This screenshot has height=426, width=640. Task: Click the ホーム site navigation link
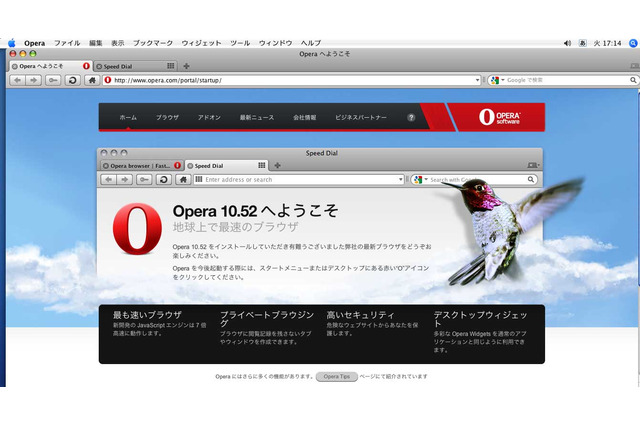(x=128, y=118)
